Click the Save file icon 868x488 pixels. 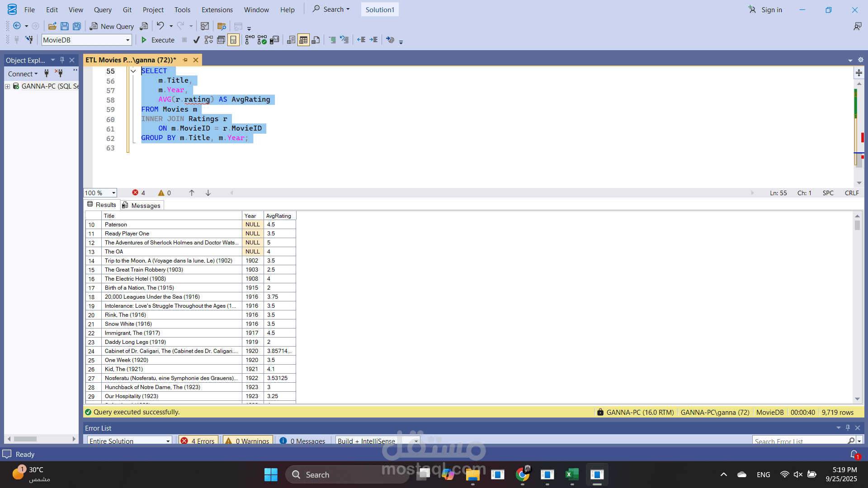(65, 26)
